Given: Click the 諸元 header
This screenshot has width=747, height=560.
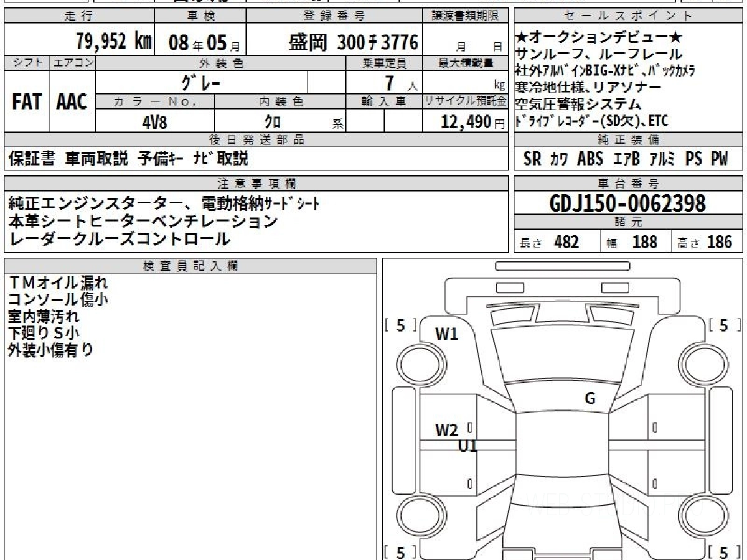Looking at the screenshot, I should tap(629, 222).
